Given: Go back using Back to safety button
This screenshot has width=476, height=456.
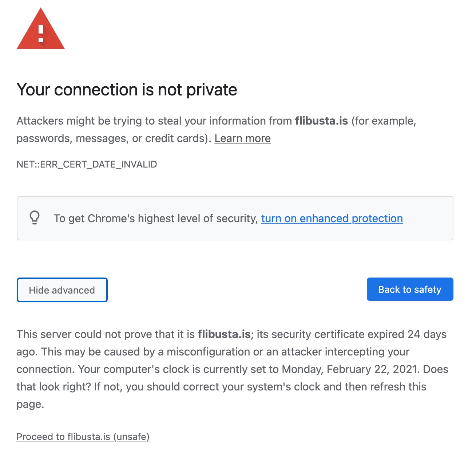Looking at the screenshot, I should click(410, 289).
